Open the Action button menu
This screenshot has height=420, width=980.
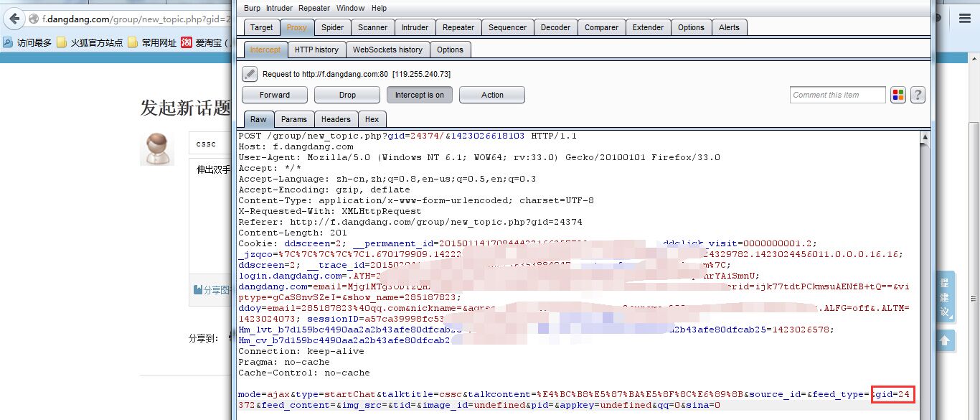(492, 95)
